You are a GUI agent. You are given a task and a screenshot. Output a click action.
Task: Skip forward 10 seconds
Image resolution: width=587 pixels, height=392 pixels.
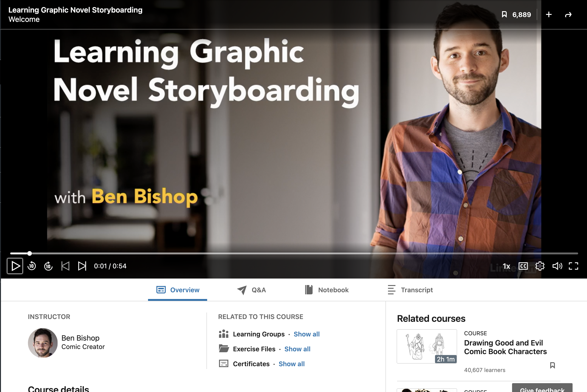[48, 266]
